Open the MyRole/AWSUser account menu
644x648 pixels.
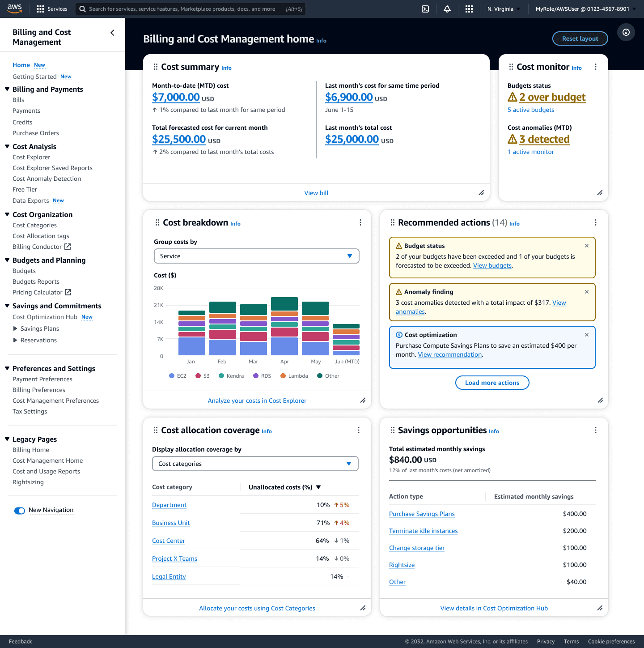585,9
